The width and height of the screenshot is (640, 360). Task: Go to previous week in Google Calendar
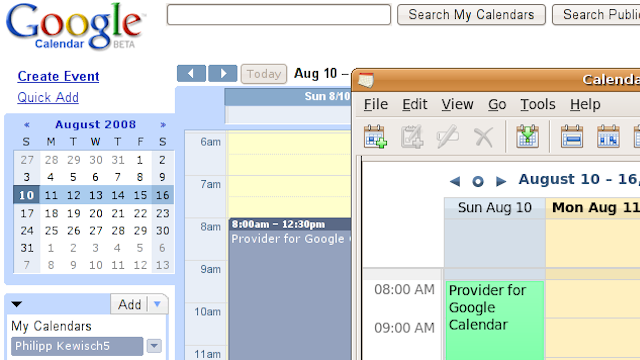point(191,74)
